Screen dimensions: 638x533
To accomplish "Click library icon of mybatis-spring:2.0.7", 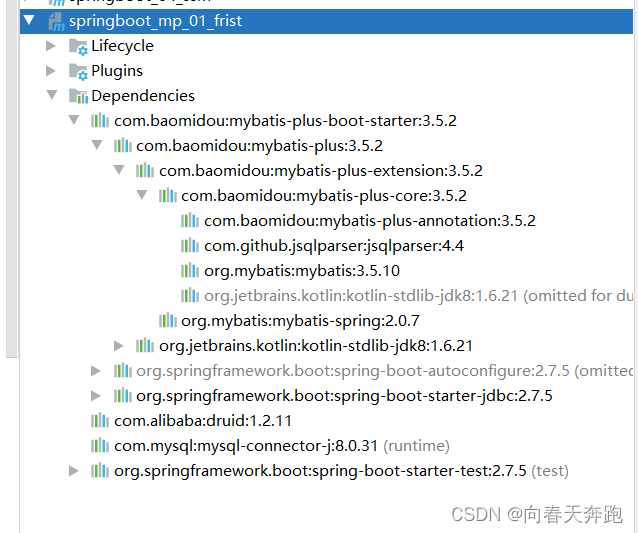I will point(168,321).
